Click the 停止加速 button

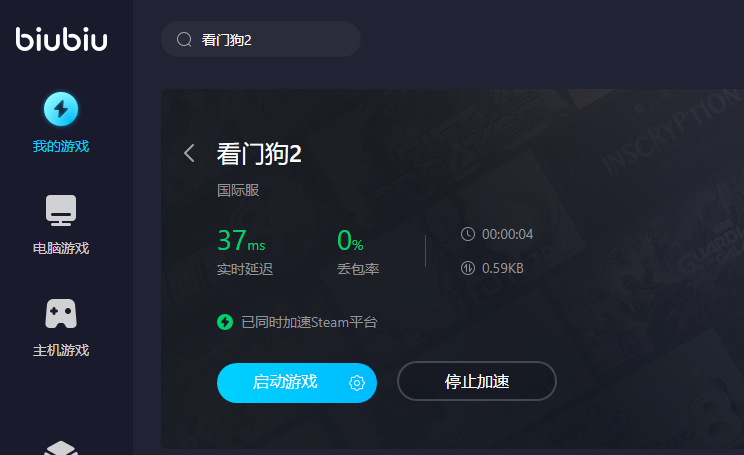coord(477,381)
